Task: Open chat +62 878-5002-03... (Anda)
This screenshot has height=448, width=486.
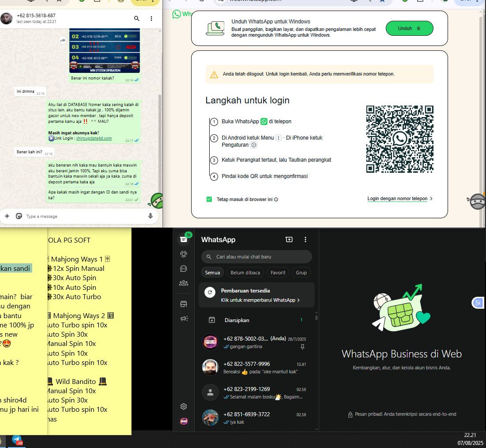Action: pyautogui.click(x=256, y=342)
